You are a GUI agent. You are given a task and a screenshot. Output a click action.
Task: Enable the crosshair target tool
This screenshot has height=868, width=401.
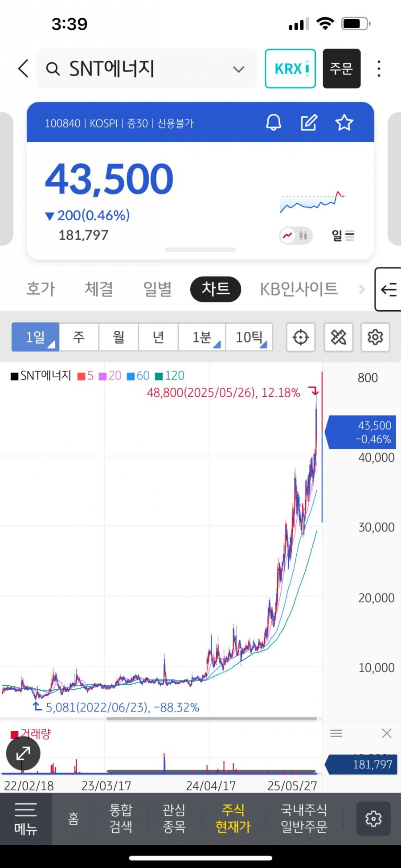coord(301,337)
